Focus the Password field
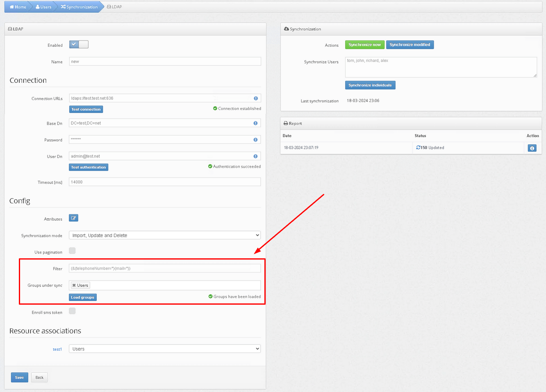 pyautogui.click(x=165, y=139)
